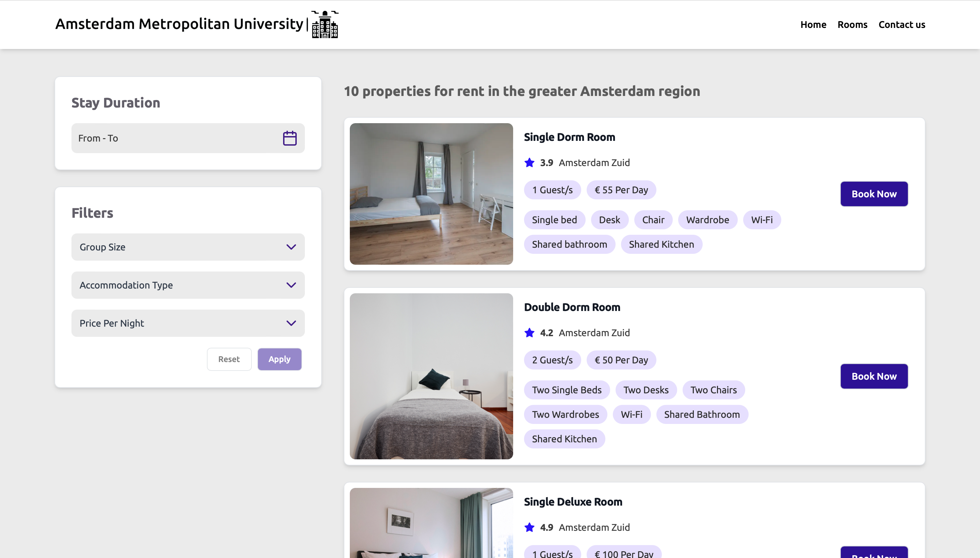Expand Price Per Night filter
Image resolution: width=980 pixels, height=558 pixels.
point(188,323)
